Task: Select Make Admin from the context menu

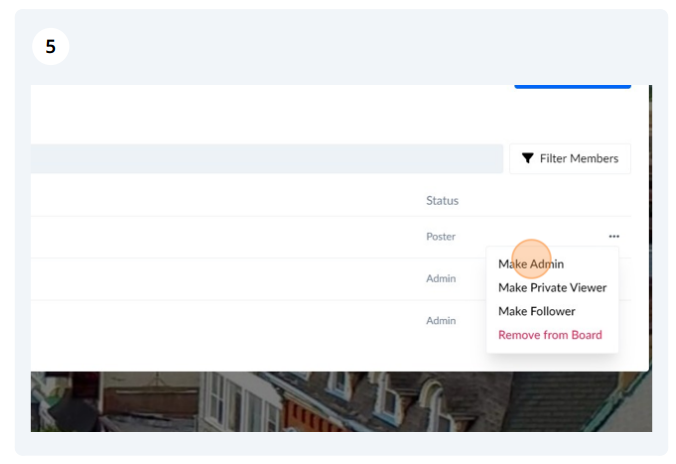Action: pos(531,264)
